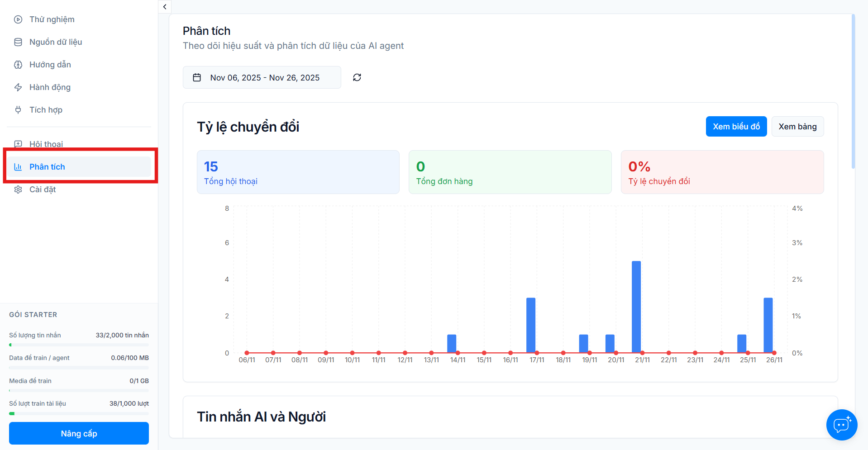Image resolution: width=868 pixels, height=450 pixels.
Task: Click the 17/11 bar in the chart
Action: tap(531, 325)
